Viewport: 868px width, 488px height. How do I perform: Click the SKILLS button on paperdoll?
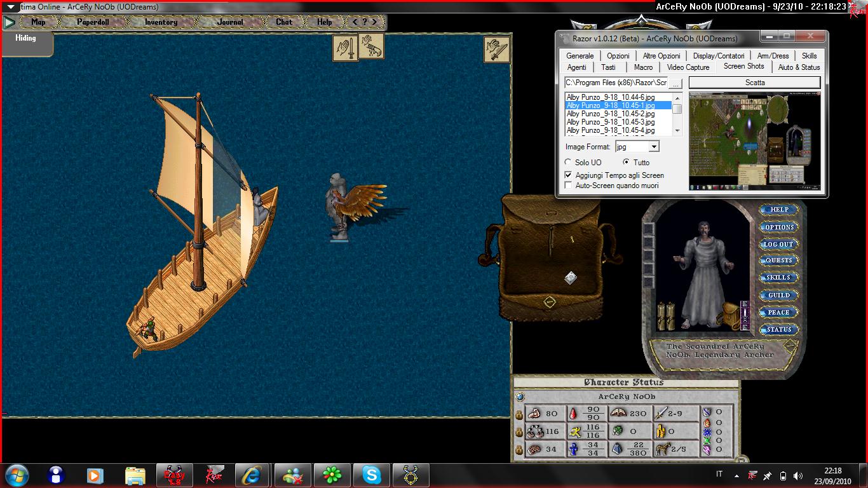[x=779, y=278]
